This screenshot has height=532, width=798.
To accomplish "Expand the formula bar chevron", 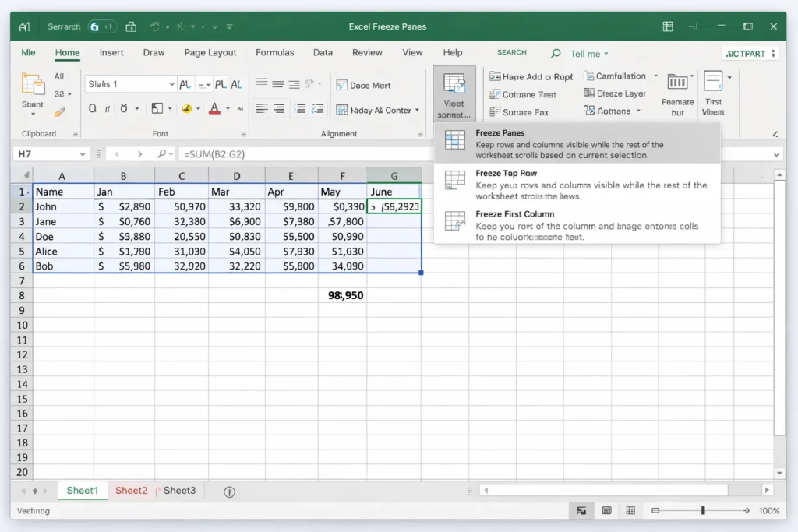I will click(776, 154).
